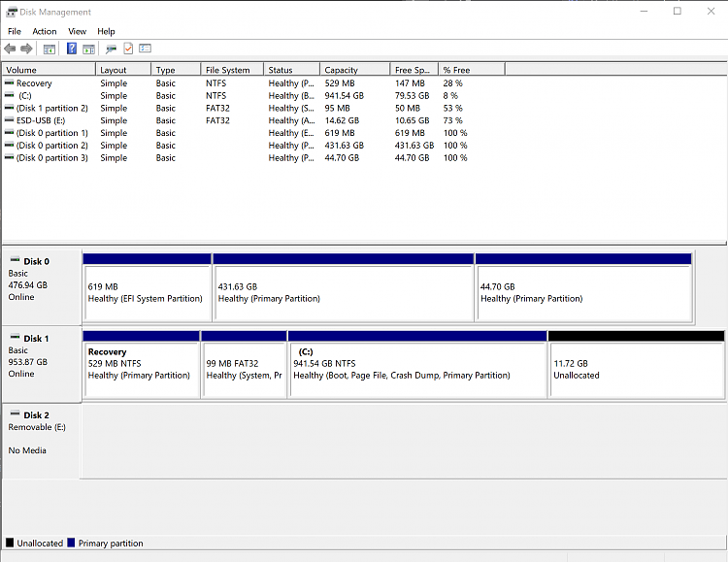Viewport: 728px width, 562px height.
Task: Toggle the Show/Hide Console Tree icon
Action: point(50,49)
